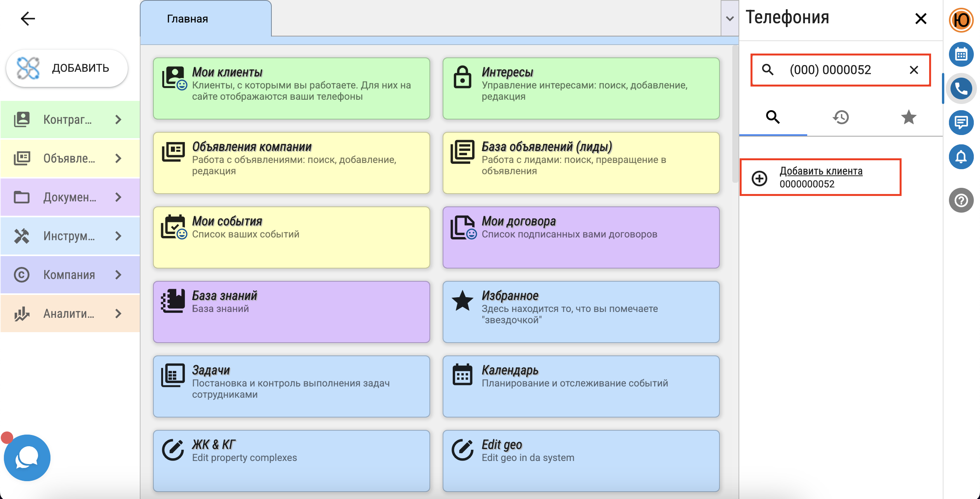Open the Избранное card
Screen dimensions: 980x499
coord(581,312)
